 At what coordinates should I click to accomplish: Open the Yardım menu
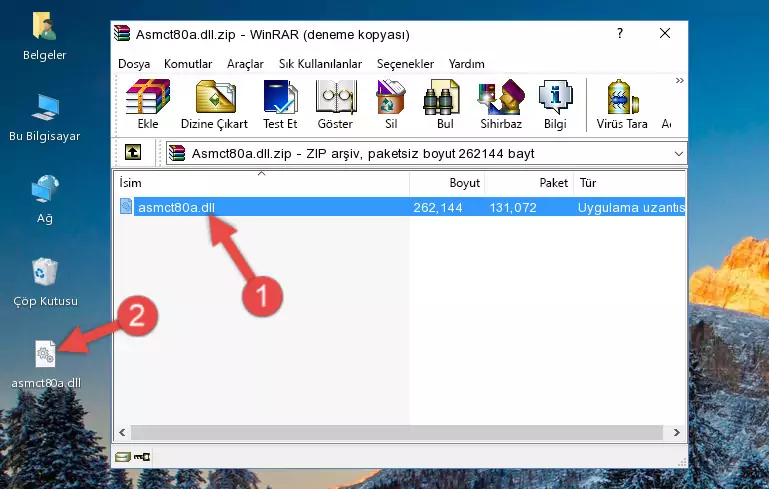pos(466,64)
